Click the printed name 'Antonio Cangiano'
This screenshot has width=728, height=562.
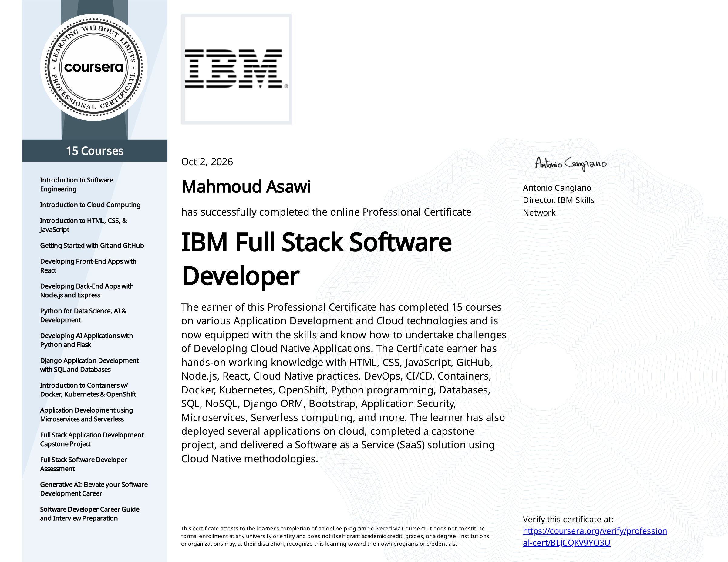[557, 188]
